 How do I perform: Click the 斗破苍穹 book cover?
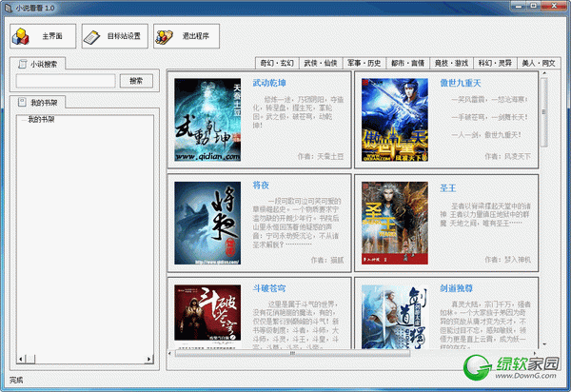click(x=207, y=317)
